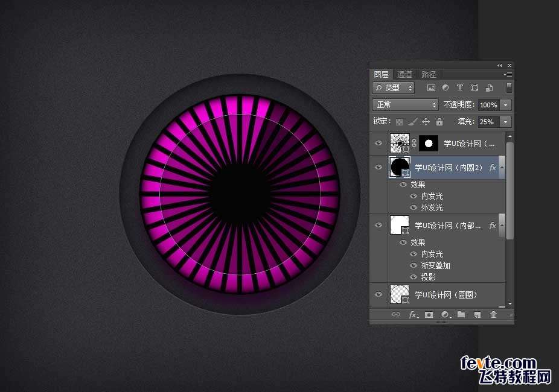559x392 pixels.
Task: Toggle the layer filtering switch
Action: point(509,87)
